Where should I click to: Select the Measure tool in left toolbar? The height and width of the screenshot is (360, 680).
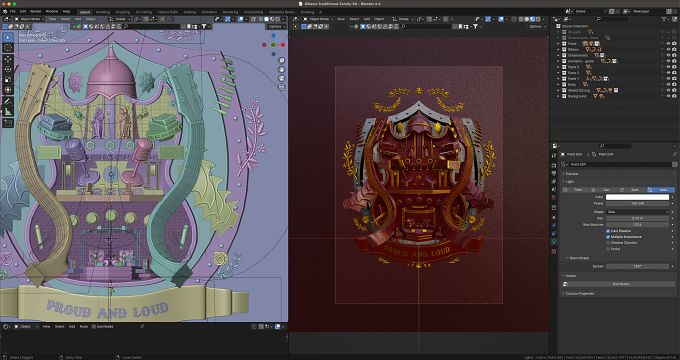point(8,111)
